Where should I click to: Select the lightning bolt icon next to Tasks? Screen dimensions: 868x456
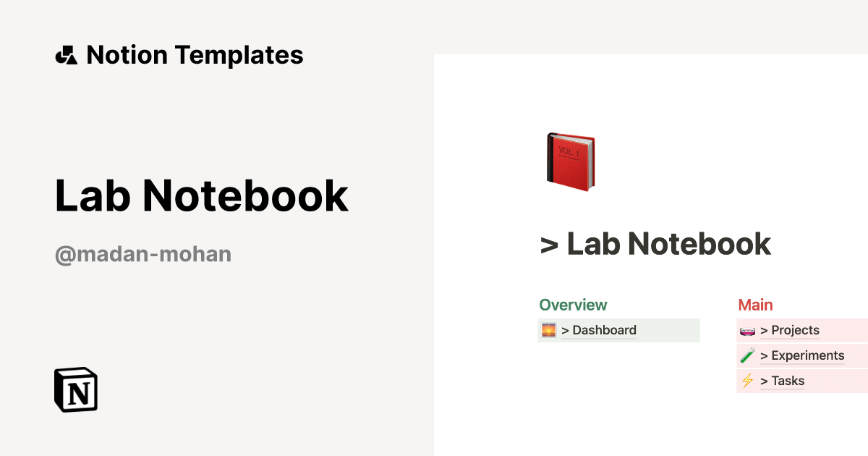747,381
